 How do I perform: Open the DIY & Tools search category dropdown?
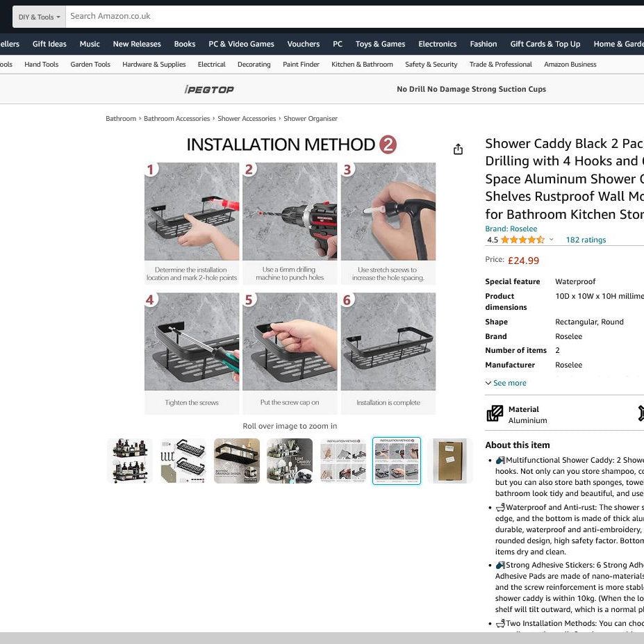(39, 17)
